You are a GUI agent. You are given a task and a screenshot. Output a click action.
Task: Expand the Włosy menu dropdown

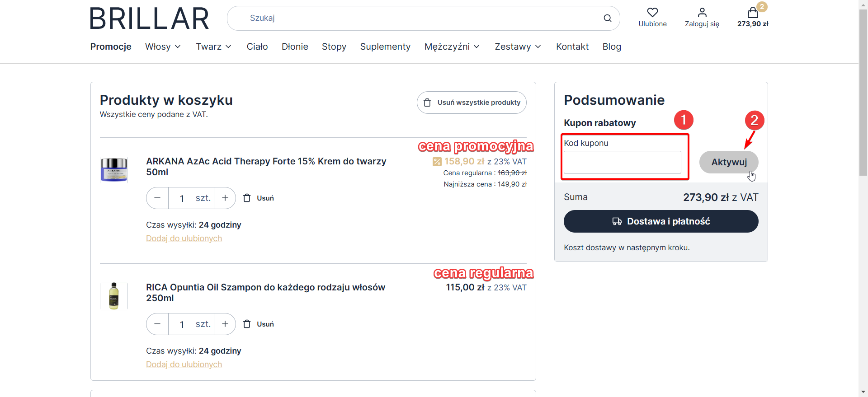(163, 47)
